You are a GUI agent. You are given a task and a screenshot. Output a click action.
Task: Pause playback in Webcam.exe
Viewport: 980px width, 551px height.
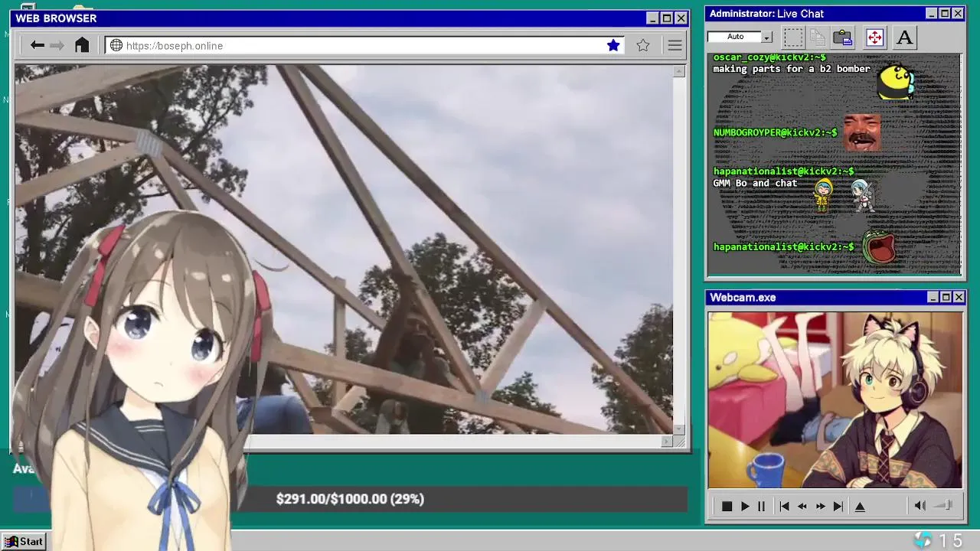click(761, 507)
